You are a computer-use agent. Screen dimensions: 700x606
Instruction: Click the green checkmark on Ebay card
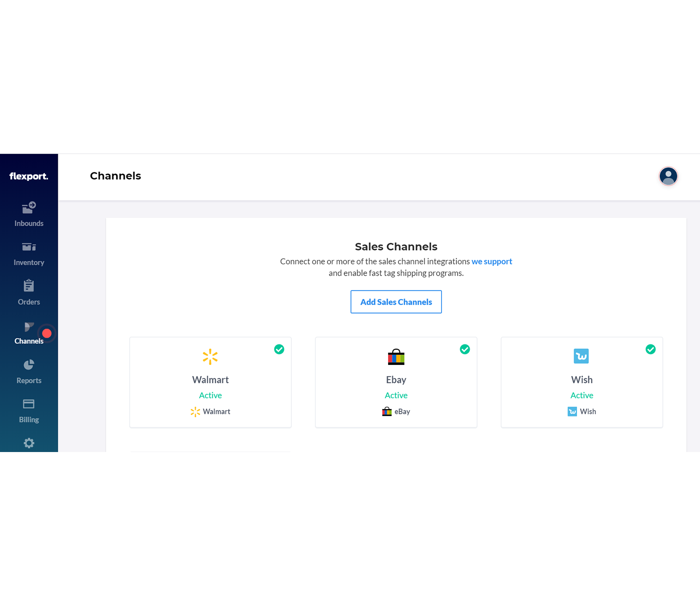click(465, 349)
